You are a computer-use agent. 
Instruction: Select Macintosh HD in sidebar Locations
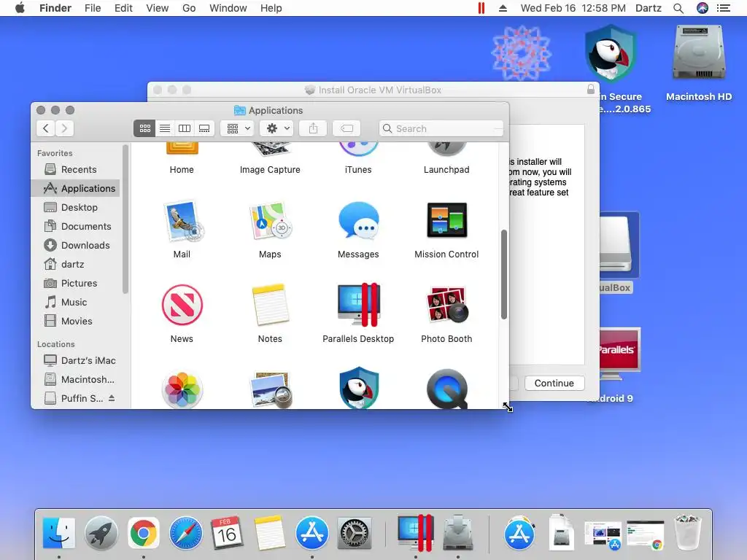76,379
